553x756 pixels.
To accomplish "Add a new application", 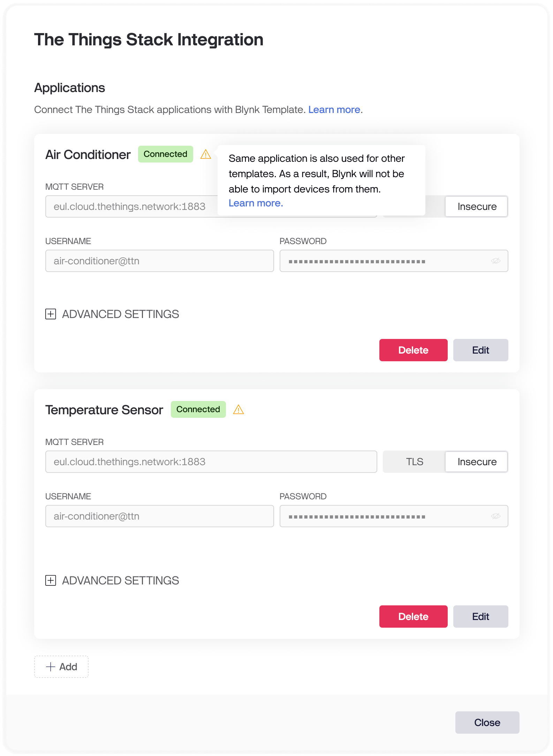I will [61, 667].
